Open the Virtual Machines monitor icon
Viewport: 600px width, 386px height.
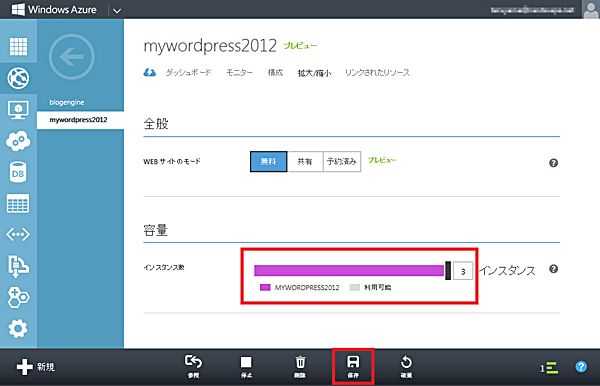click(18, 110)
